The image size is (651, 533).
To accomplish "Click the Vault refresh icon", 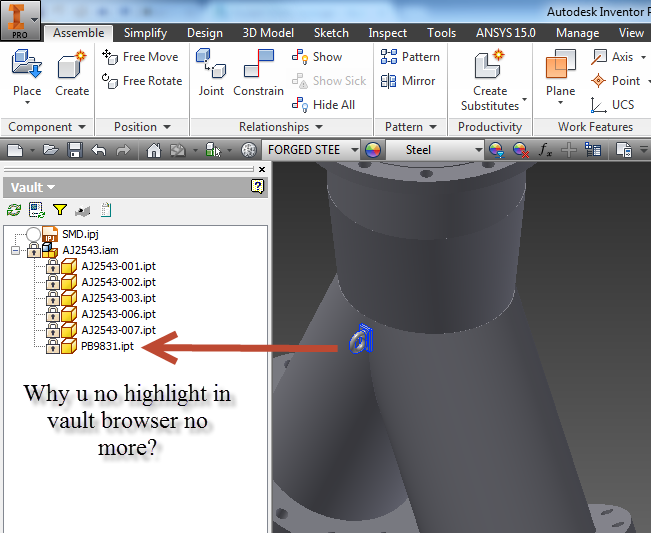I will pos(14,210).
